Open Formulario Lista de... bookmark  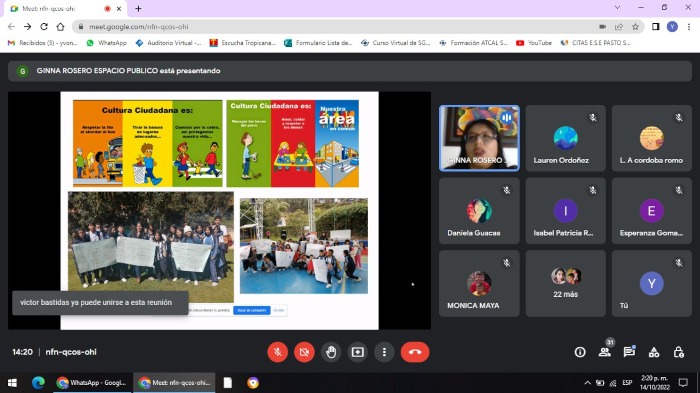[318, 43]
